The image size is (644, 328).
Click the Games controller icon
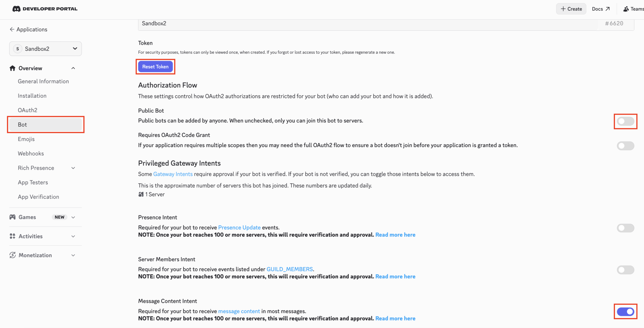(13, 217)
